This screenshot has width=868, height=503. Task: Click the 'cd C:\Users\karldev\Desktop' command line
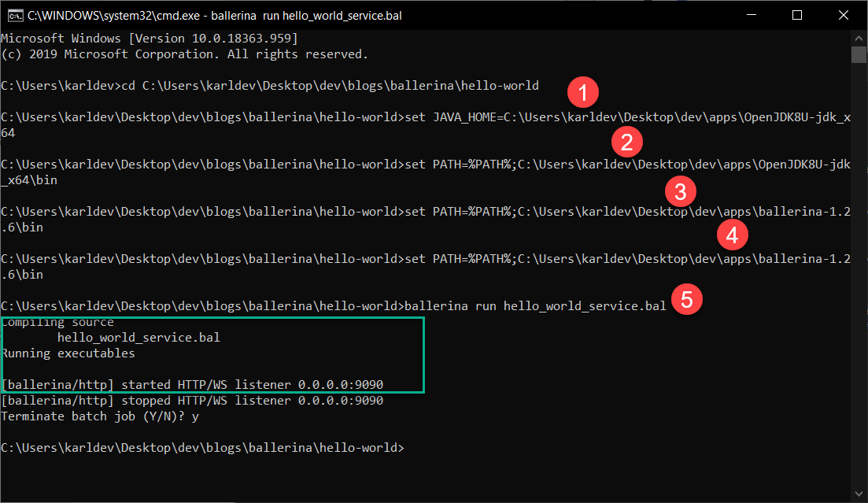pyautogui.click(x=270, y=86)
